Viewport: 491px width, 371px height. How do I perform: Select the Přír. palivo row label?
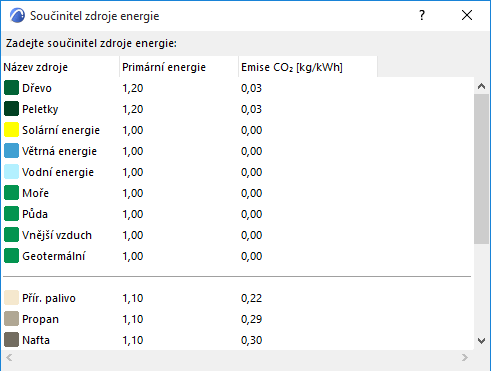point(49,298)
